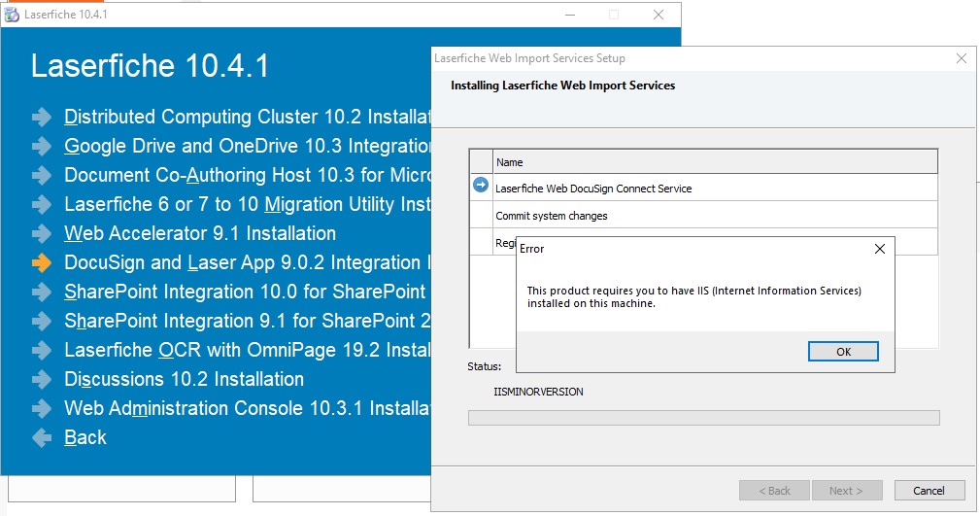Close the Web Import Services Setup window

pos(962,58)
